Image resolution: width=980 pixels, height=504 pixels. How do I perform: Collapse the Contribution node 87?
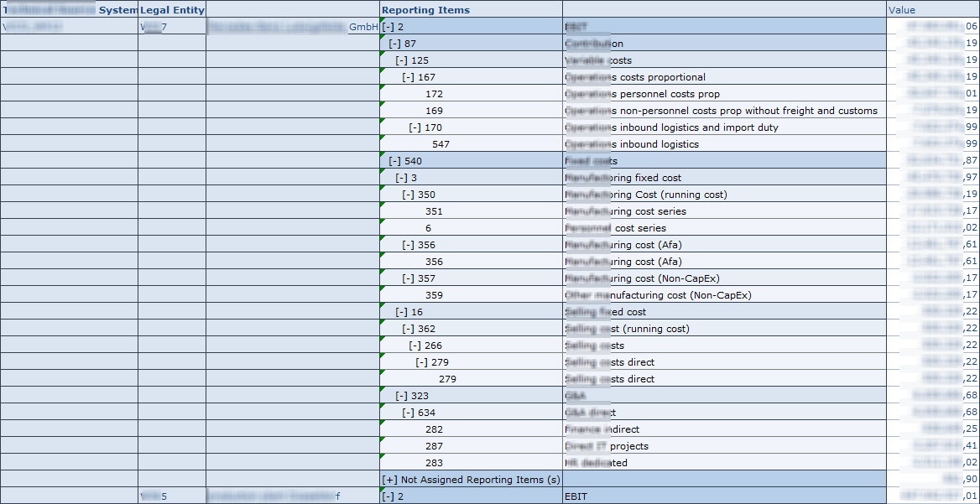pyautogui.click(x=394, y=43)
